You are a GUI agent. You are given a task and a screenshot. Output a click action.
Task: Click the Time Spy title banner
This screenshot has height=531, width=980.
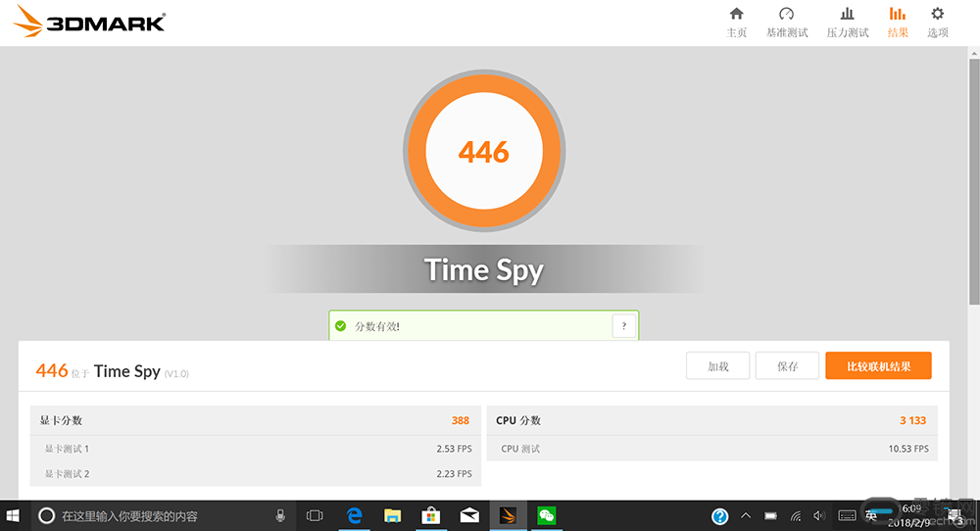pos(484,269)
